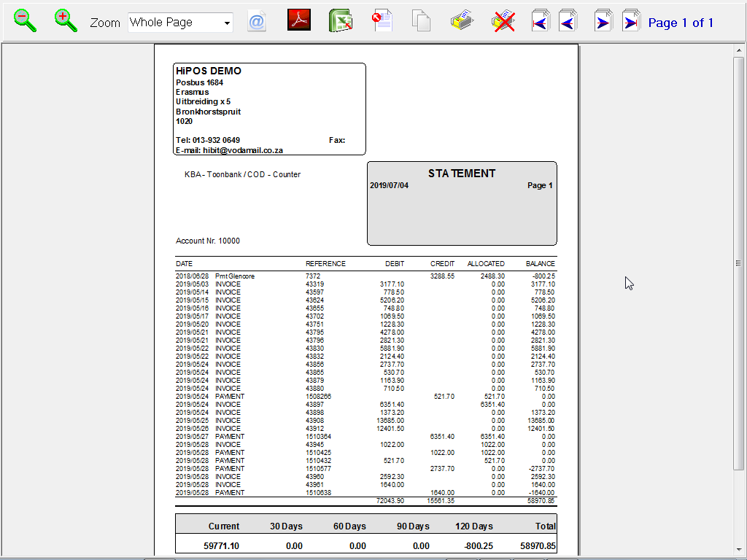Open the Zoom level dropdown

click(227, 23)
